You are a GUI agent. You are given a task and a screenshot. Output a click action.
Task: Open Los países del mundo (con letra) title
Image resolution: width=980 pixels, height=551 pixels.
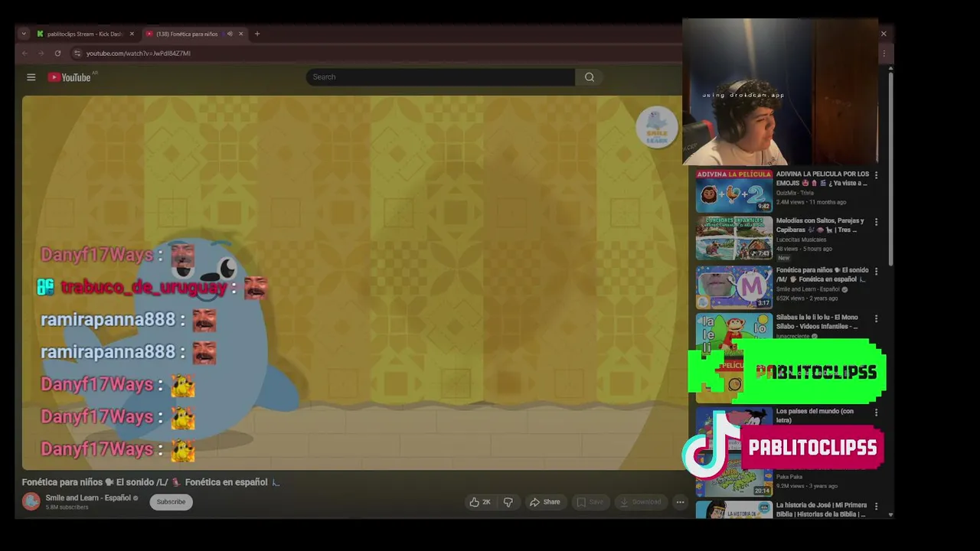(815, 416)
